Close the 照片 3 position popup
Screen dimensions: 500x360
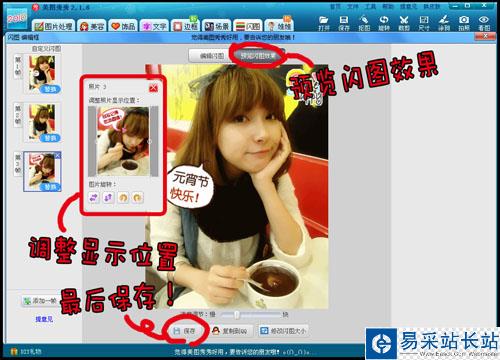[153, 88]
